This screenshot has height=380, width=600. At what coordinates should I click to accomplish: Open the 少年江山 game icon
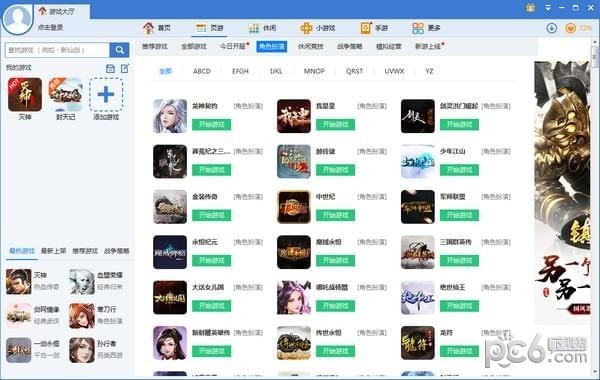coord(418,161)
